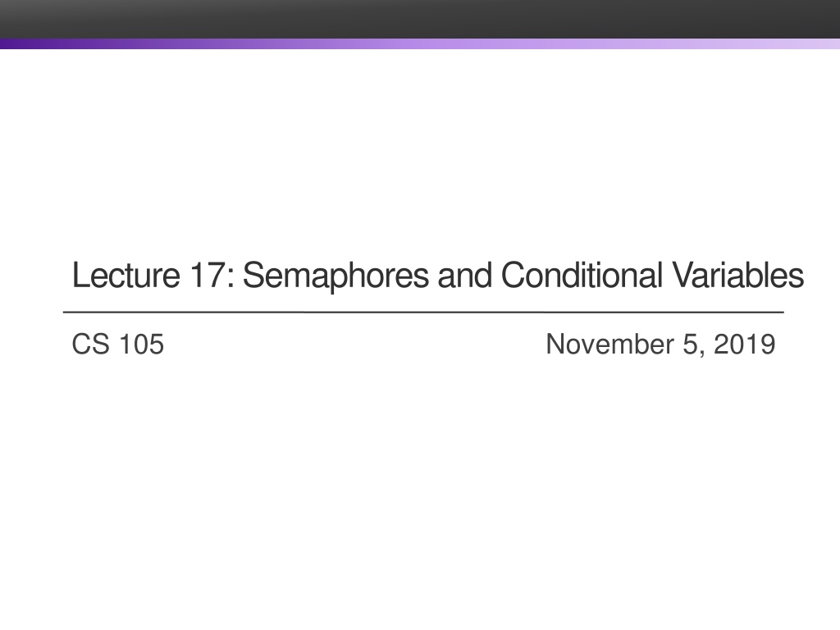Image resolution: width=840 pixels, height=630 pixels.
Task: Click the number "105" in the subtitle
Action: [x=141, y=345]
